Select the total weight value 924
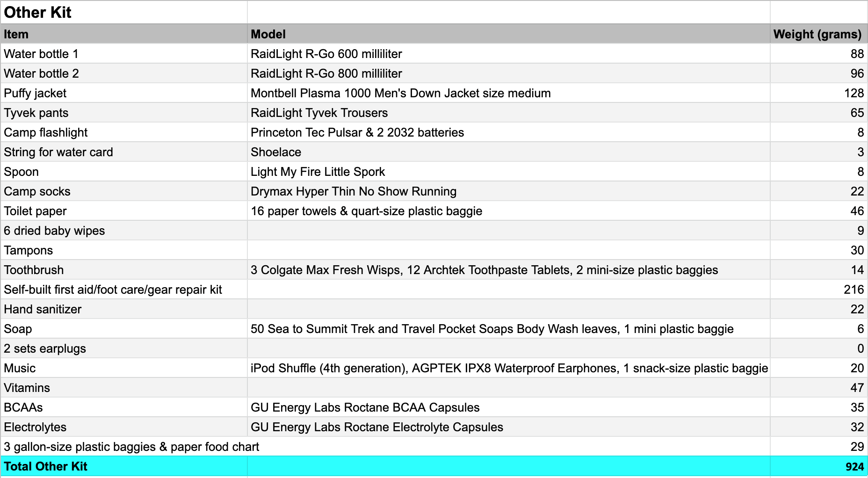The width and height of the screenshot is (868, 478). [x=818, y=466]
